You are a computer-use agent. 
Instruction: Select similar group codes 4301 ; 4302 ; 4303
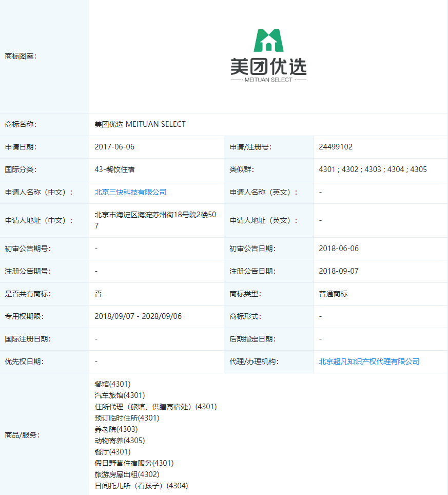349,169
